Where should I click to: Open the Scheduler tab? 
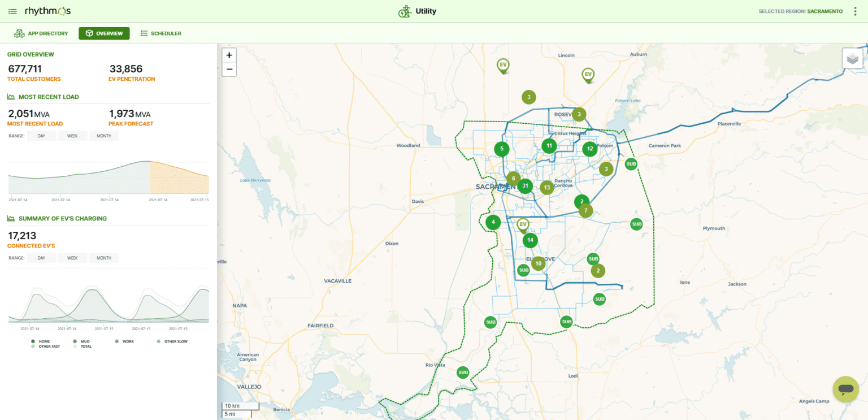[161, 33]
